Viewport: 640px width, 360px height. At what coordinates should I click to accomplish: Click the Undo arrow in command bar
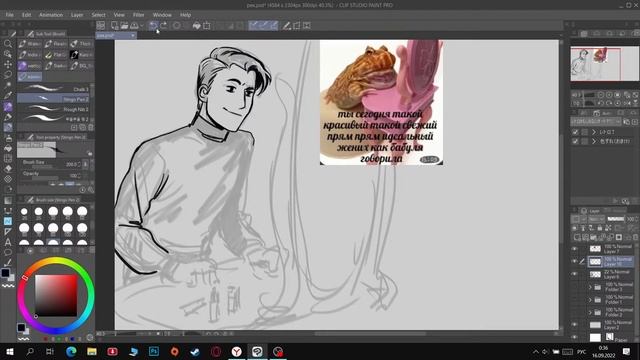coord(153,25)
